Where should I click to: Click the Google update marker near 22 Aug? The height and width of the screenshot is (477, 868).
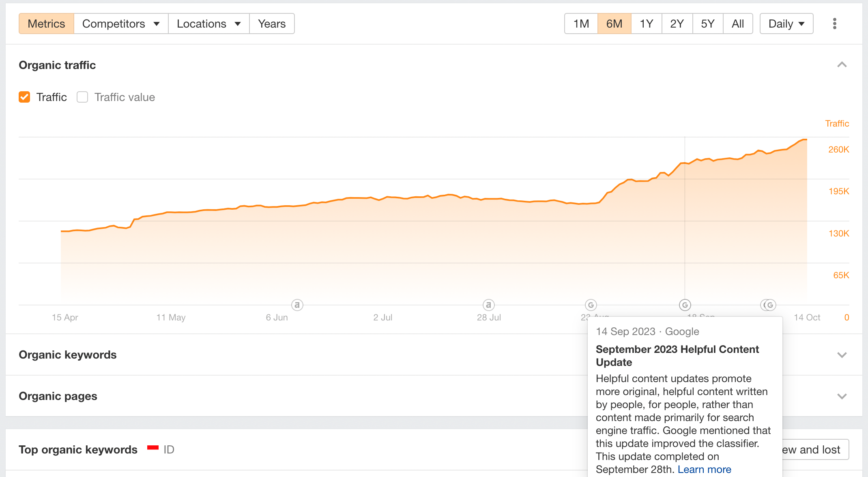point(591,305)
